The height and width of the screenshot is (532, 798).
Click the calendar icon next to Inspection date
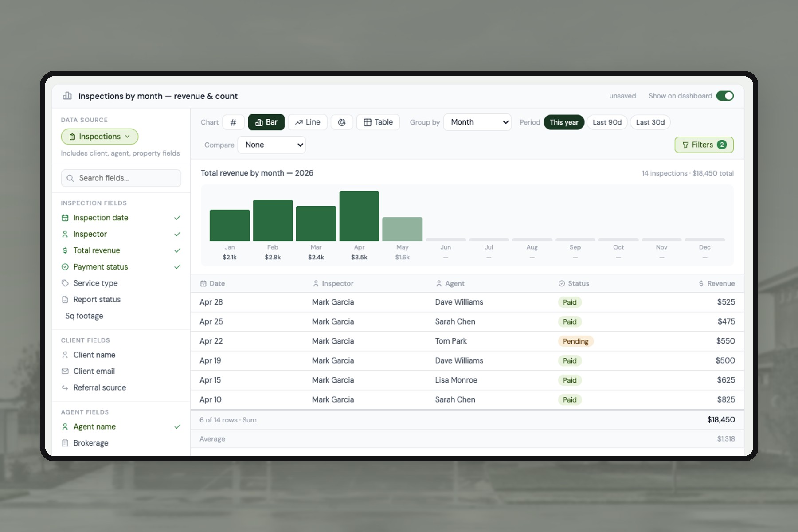(65, 218)
